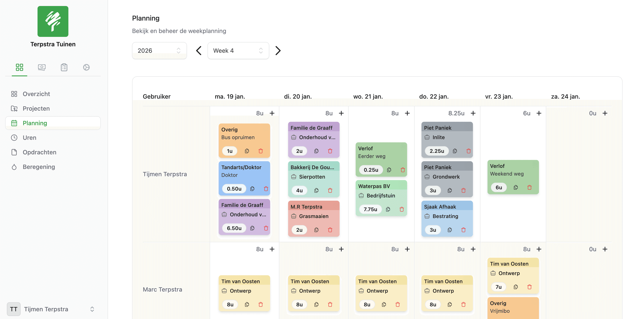Add Saturday entry for Marc Terpstra

[605, 249]
